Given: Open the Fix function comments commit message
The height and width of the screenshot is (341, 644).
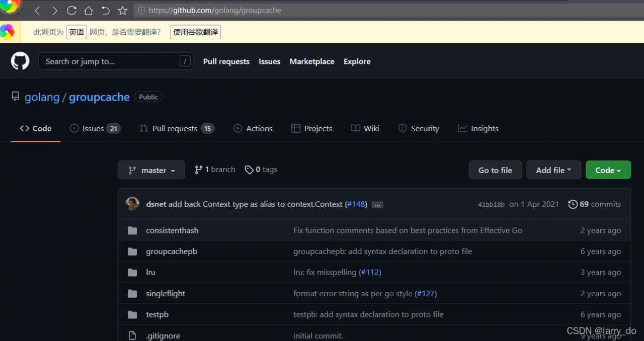Looking at the screenshot, I should pyautogui.click(x=408, y=230).
